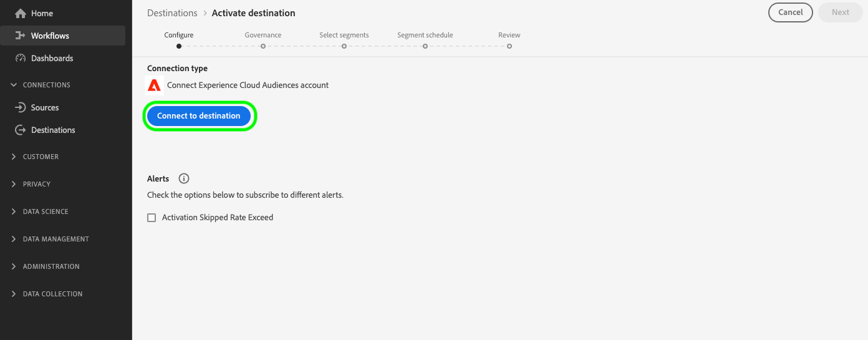Click the red Adobe logo icon
Image resolution: width=868 pixels, height=340 pixels.
[x=154, y=85]
